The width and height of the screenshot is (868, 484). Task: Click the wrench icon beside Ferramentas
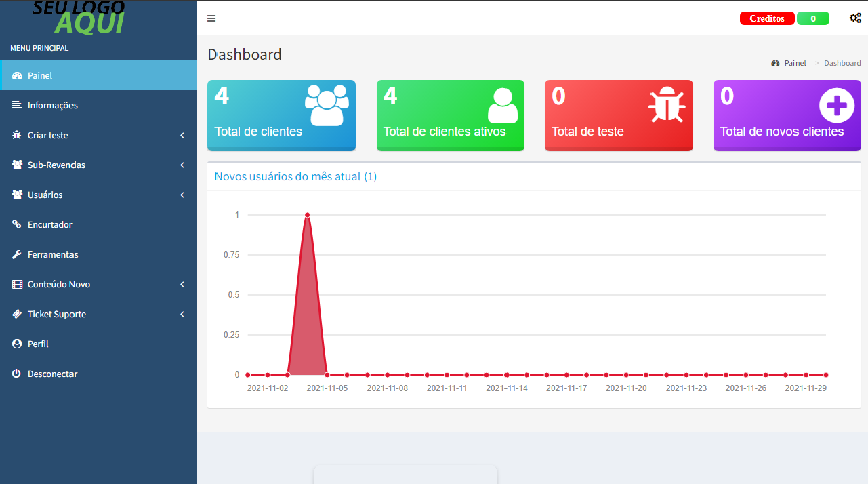(17, 254)
